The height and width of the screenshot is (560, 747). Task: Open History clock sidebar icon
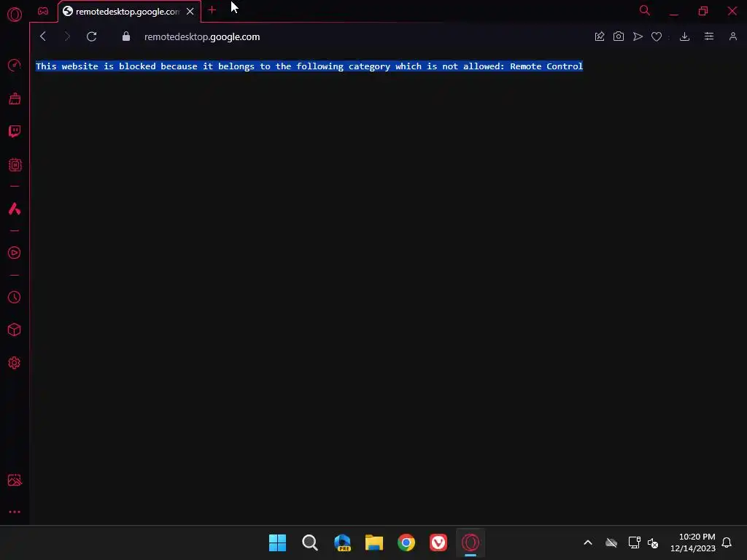pos(15,297)
